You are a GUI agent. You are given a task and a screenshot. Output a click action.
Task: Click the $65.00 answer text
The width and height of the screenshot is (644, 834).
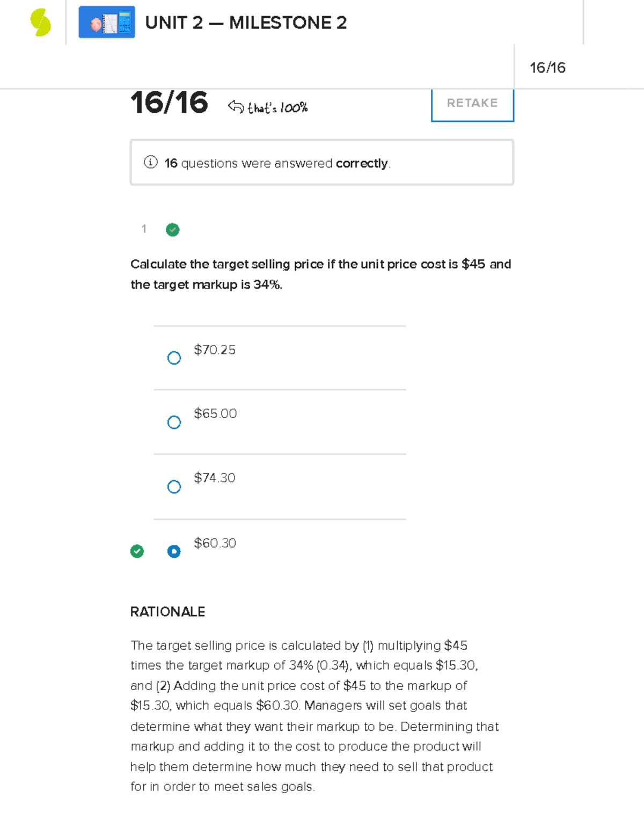point(215,414)
